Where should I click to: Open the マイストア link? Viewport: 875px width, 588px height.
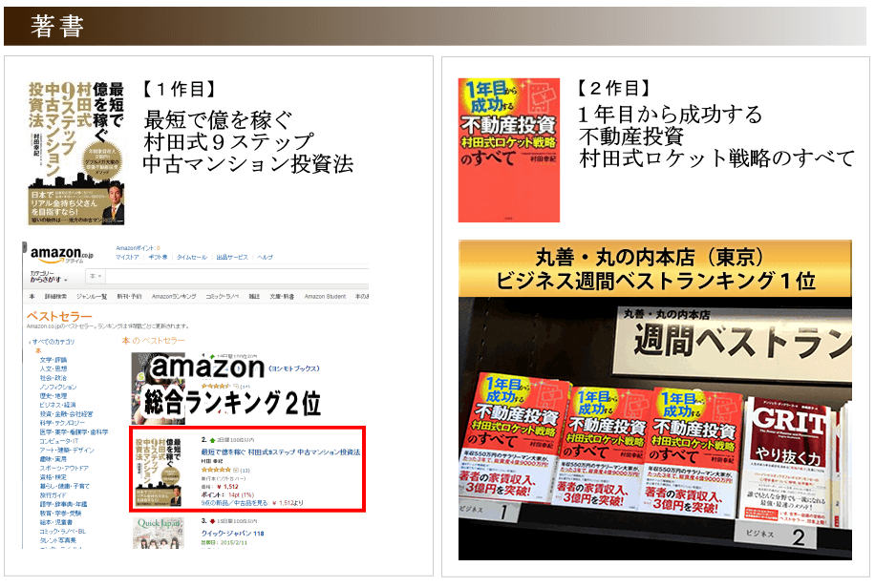click(127, 257)
